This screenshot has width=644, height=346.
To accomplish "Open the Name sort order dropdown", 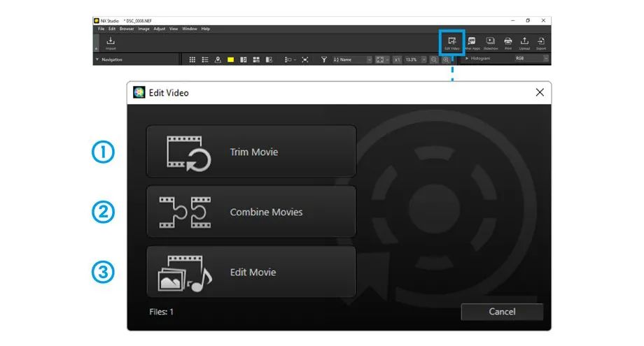I will tap(352, 60).
